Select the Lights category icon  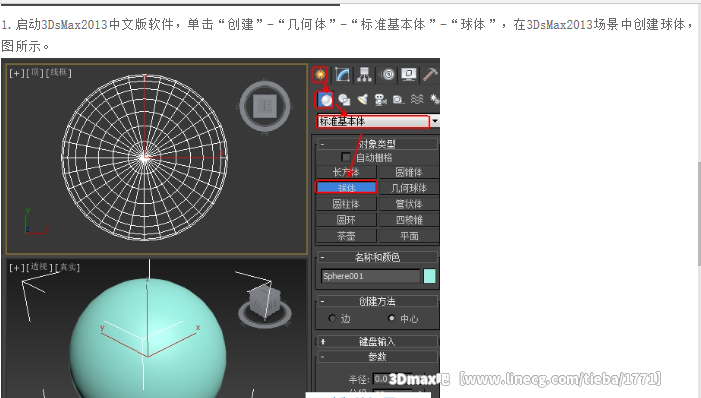tap(363, 99)
